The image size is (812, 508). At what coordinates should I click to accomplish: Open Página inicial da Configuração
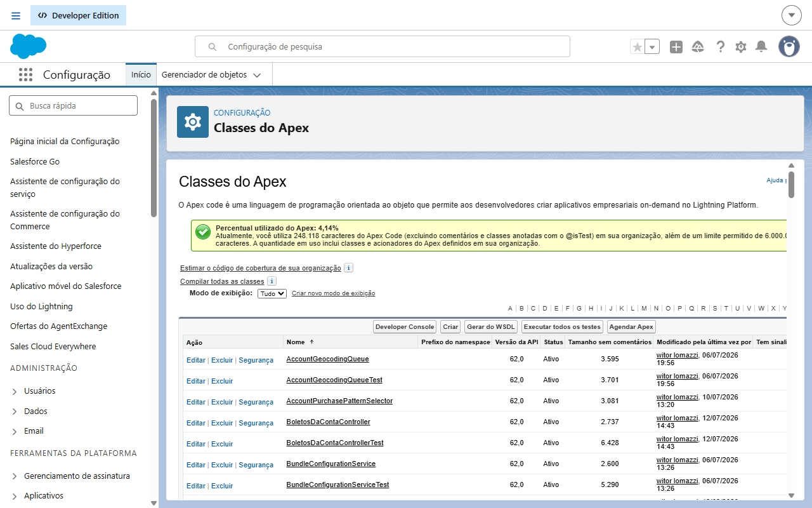click(x=65, y=141)
